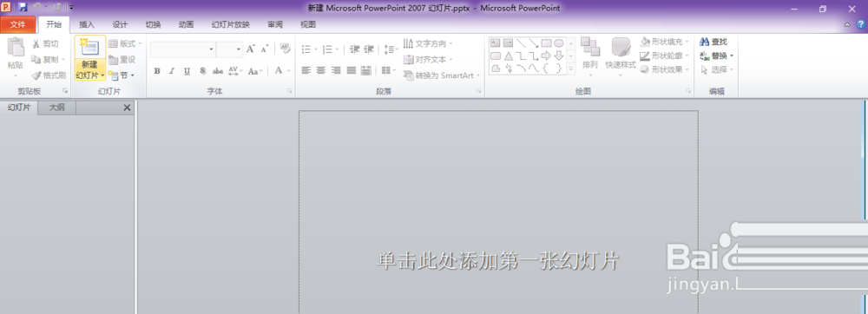Toggle text Shadow formatting

tap(202, 71)
